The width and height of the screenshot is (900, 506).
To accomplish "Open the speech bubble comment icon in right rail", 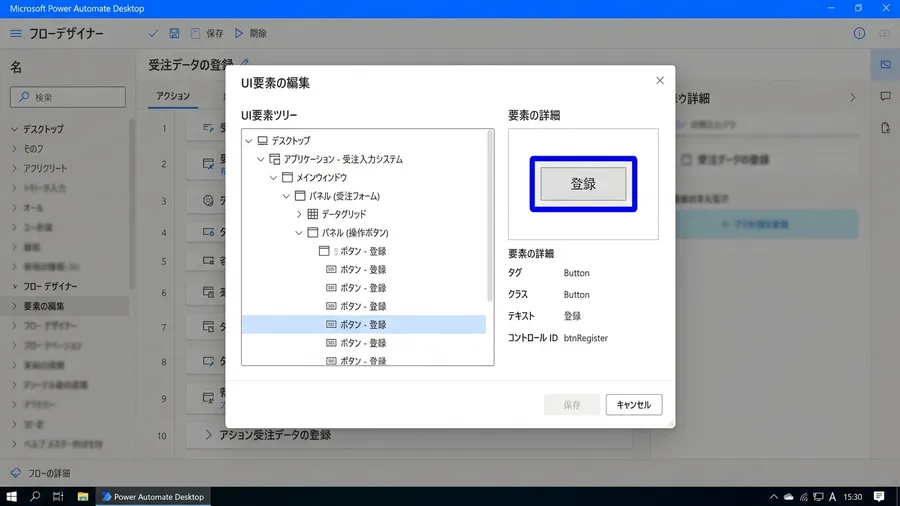I will coord(886,96).
